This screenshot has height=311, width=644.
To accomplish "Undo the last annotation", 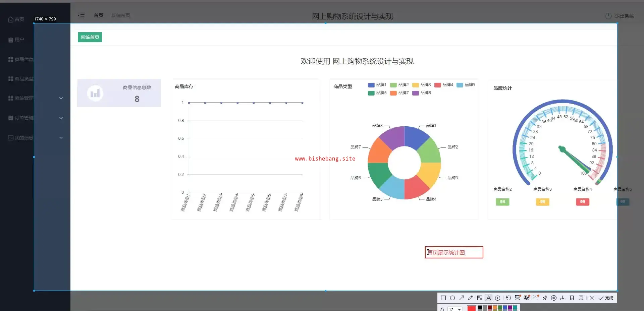I will point(508,298).
